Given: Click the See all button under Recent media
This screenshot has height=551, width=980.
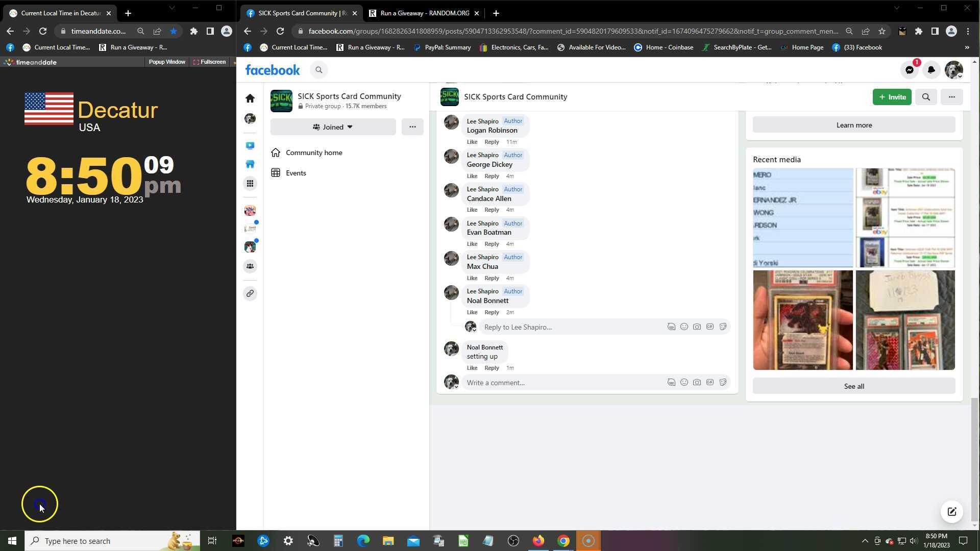Looking at the screenshot, I should [853, 386].
